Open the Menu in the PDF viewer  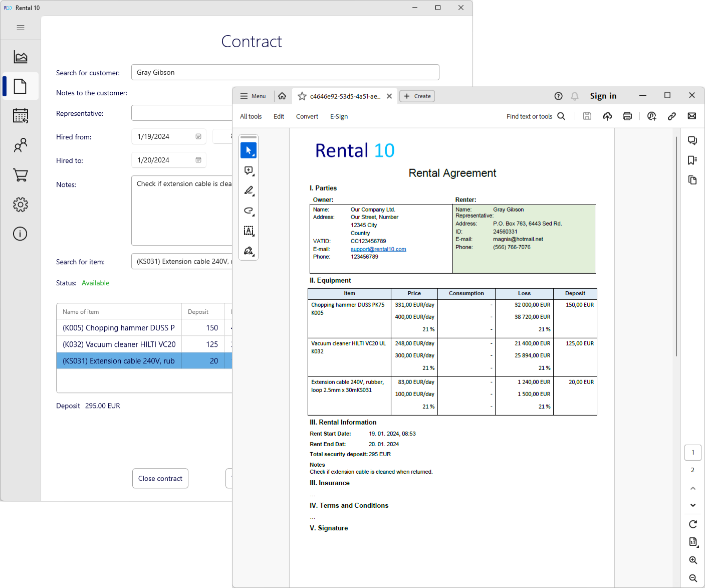tap(253, 96)
